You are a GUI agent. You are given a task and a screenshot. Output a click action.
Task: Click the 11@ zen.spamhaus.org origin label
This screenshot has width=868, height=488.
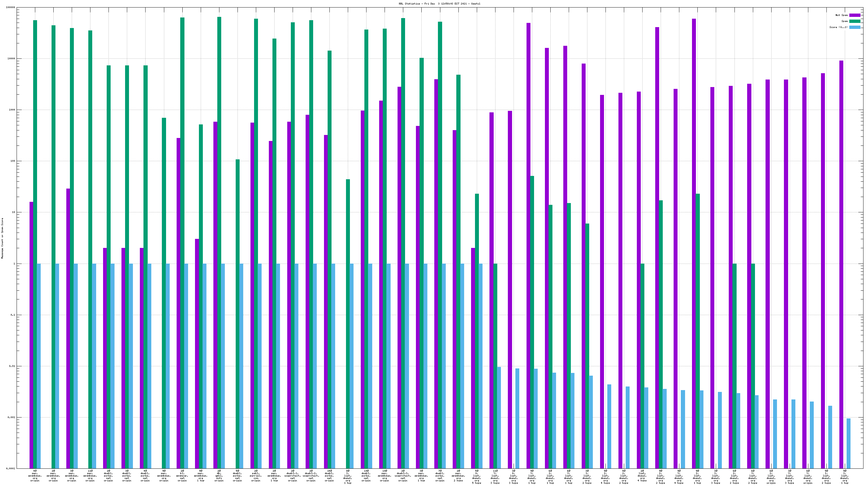(90, 476)
